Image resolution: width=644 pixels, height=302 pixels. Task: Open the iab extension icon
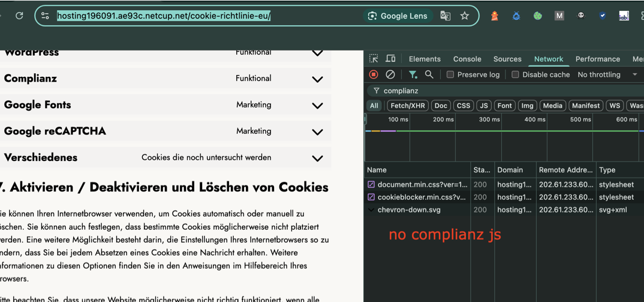(624, 16)
